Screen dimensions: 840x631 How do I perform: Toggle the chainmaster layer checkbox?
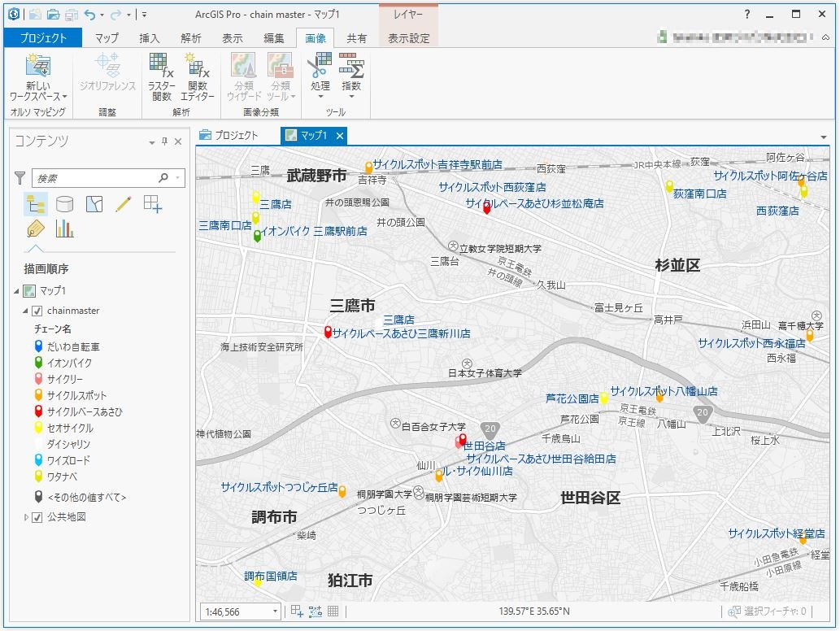pos(37,311)
